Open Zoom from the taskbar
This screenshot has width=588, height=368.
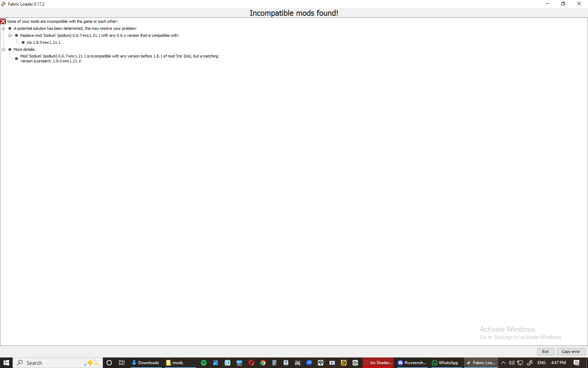pos(309,363)
